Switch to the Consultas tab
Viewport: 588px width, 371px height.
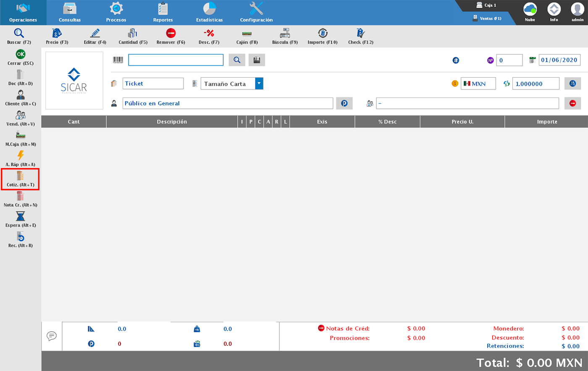(x=70, y=13)
